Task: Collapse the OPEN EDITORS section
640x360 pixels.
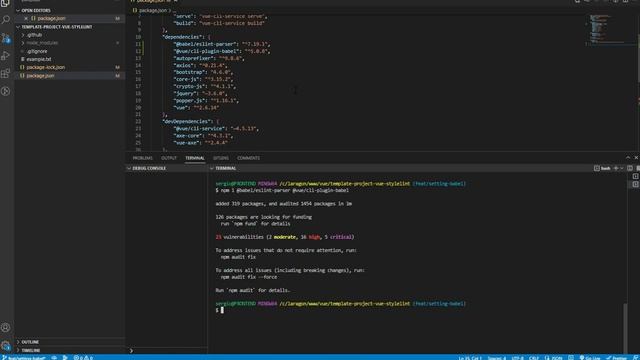Action: 70,10
